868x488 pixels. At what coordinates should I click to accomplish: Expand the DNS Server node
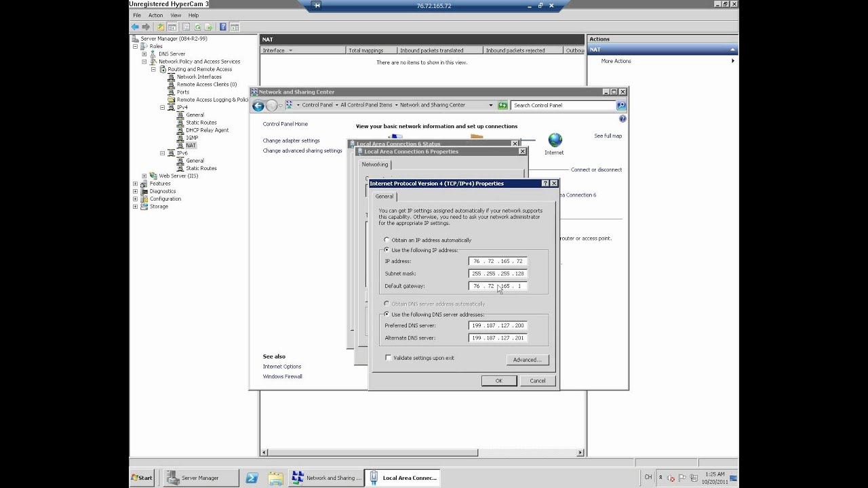(x=144, y=54)
